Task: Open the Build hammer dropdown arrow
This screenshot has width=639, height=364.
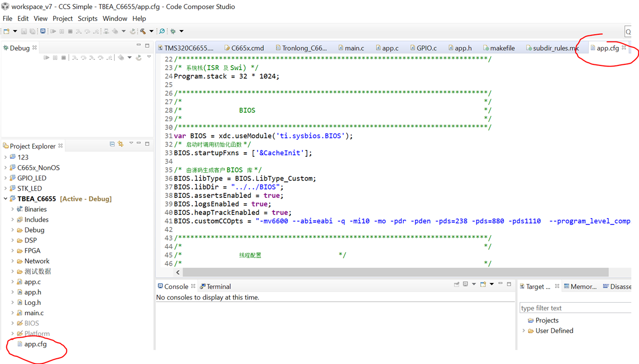Action: click(x=151, y=31)
